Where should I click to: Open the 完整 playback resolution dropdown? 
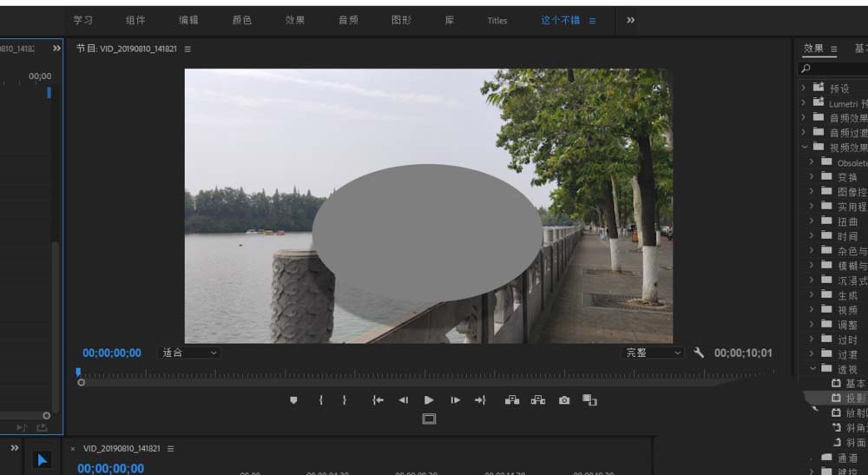click(x=653, y=353)
